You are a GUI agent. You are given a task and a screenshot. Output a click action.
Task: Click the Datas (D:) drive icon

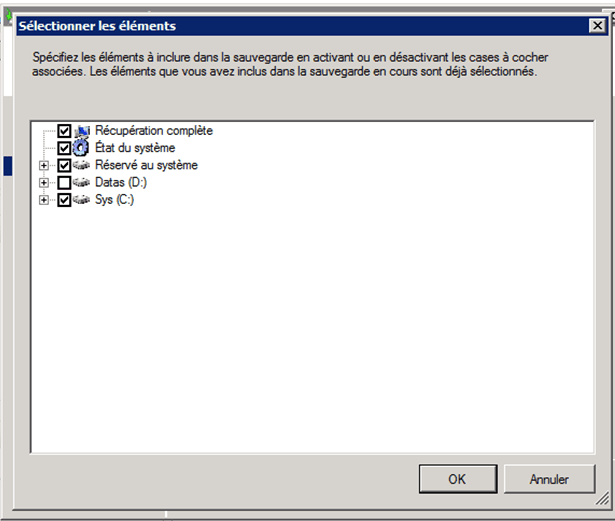coord(83,183)
